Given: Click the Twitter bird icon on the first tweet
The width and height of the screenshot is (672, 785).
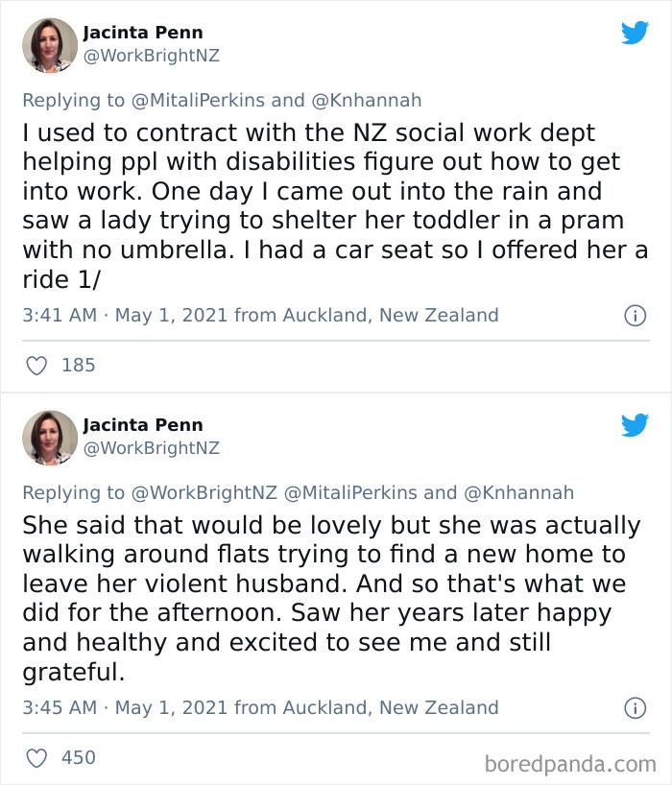Looking at the screenshot, I should [636, 32].
